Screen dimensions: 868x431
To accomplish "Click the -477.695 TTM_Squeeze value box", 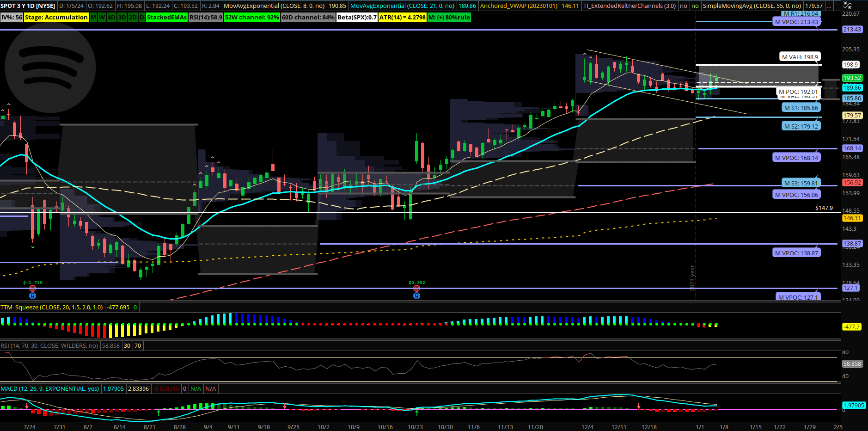I will pyautogui.click(x=118, y=307).
